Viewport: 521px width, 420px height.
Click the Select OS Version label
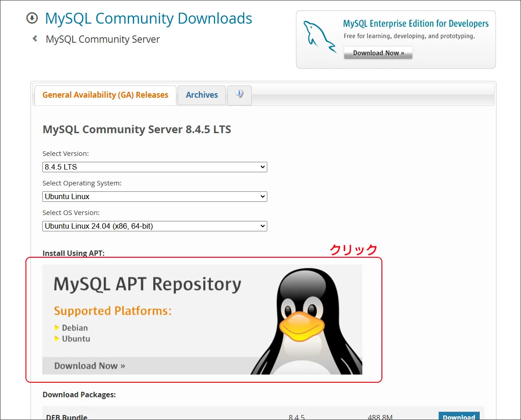point(71,213)
